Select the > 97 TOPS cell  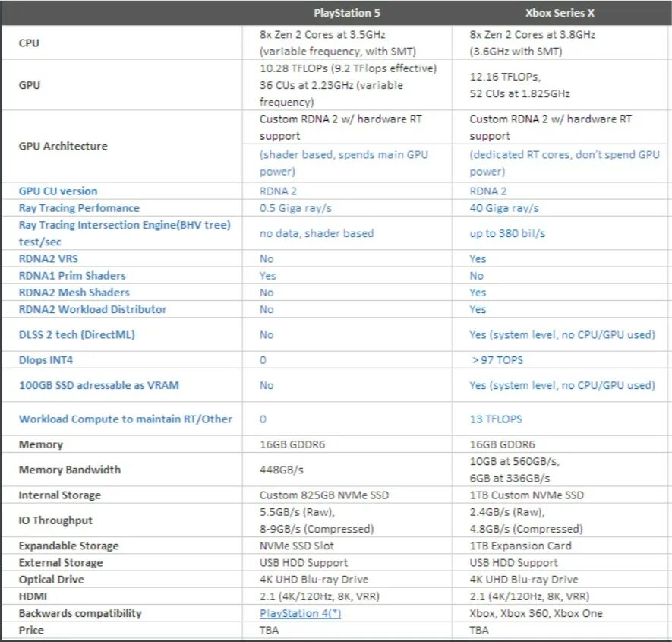point(497,360)
